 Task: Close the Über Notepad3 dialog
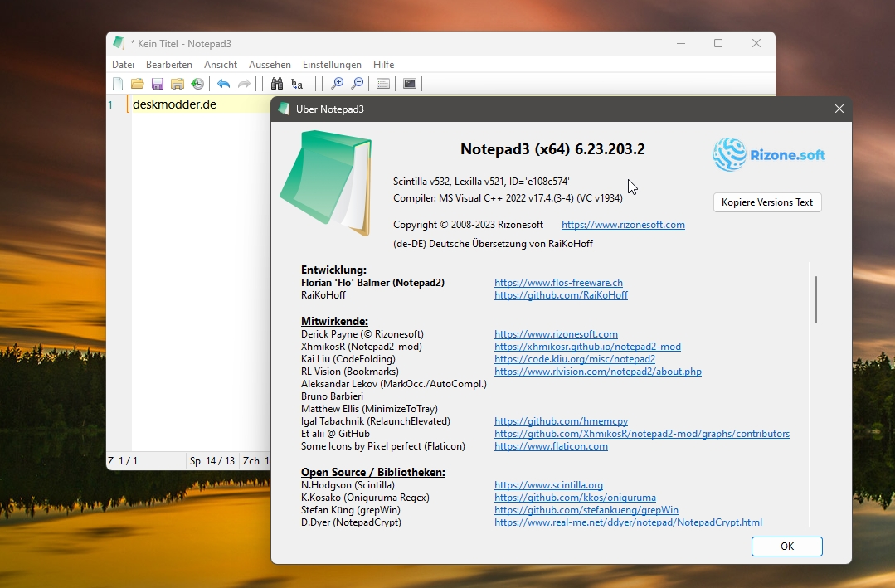coord(839,109)
